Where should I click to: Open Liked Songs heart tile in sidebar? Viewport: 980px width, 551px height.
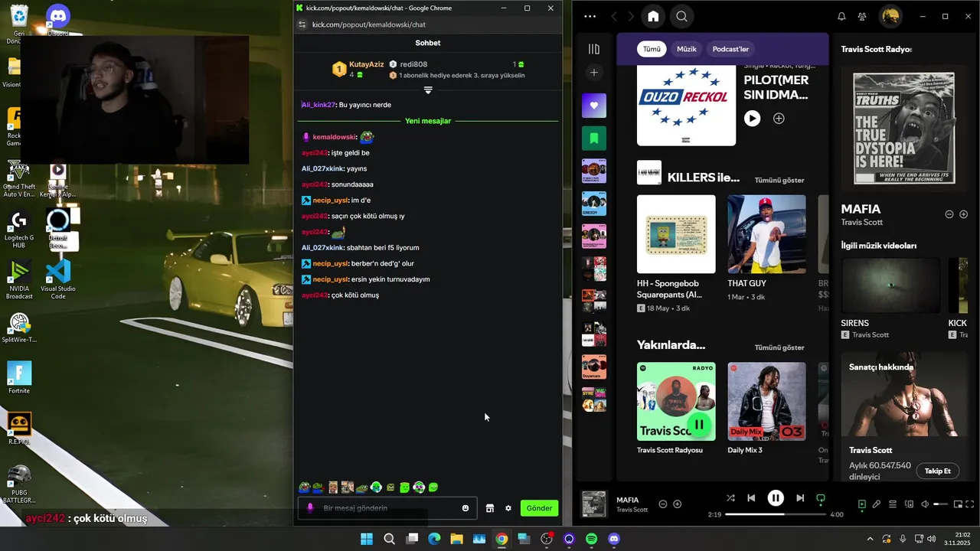593,106
